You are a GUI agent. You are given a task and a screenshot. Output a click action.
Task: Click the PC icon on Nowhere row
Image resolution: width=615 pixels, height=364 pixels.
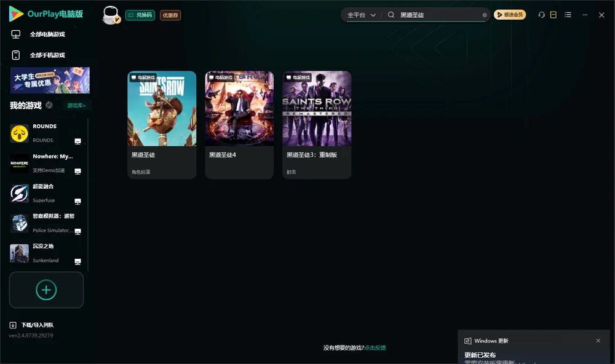click(x=77, y=172)
